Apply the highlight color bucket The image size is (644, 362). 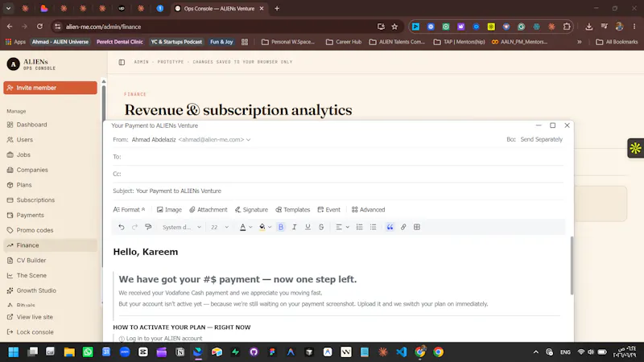(262, 227)
